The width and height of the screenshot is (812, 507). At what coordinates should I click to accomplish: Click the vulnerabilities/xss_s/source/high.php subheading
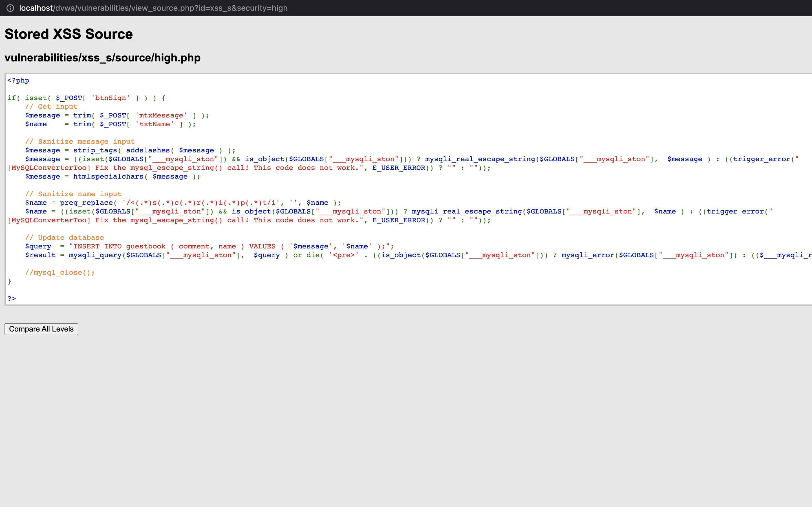(x=102, y=58)
